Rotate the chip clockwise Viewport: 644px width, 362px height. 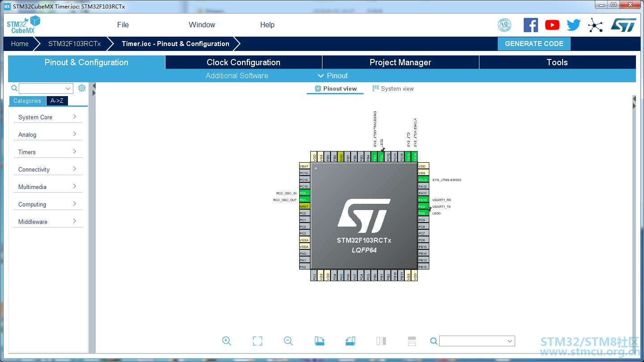point(319,341)
